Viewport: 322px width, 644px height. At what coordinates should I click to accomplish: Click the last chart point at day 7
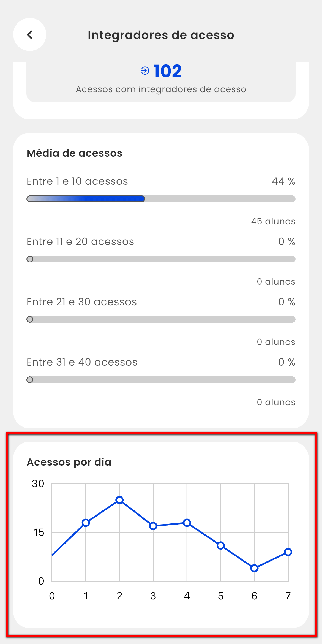click(x=288, y=552)
